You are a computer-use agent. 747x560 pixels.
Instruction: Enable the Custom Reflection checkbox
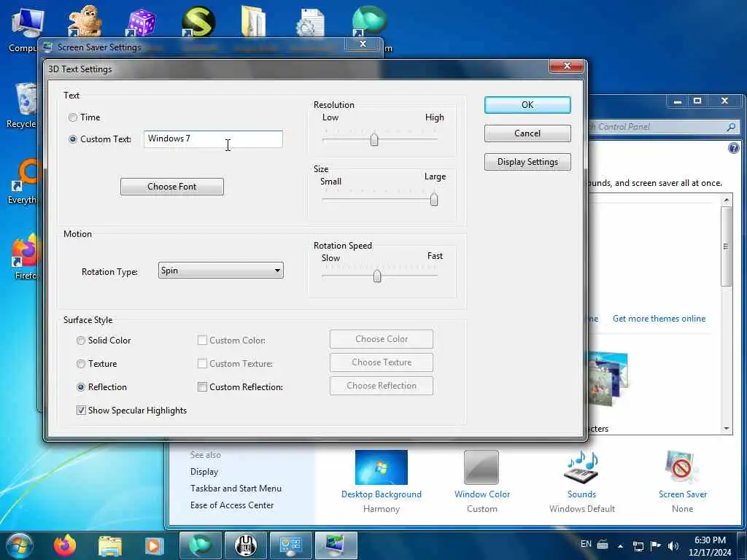tap(203, 387)
